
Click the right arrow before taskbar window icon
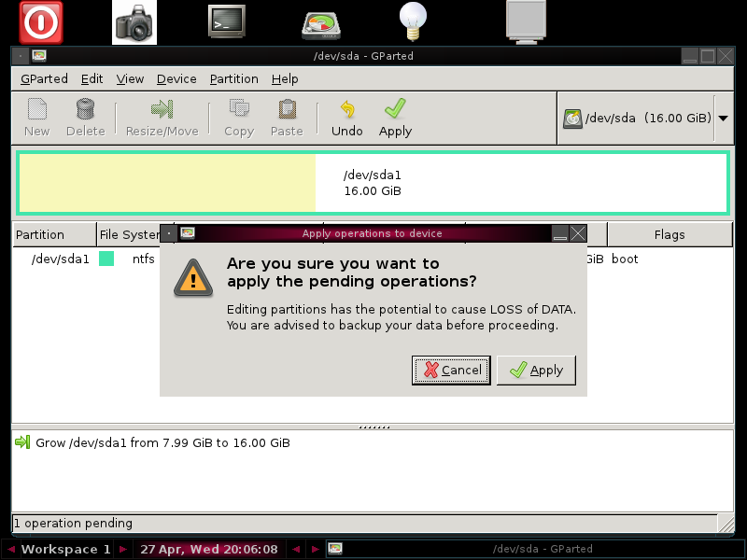(x=315, y=549)
